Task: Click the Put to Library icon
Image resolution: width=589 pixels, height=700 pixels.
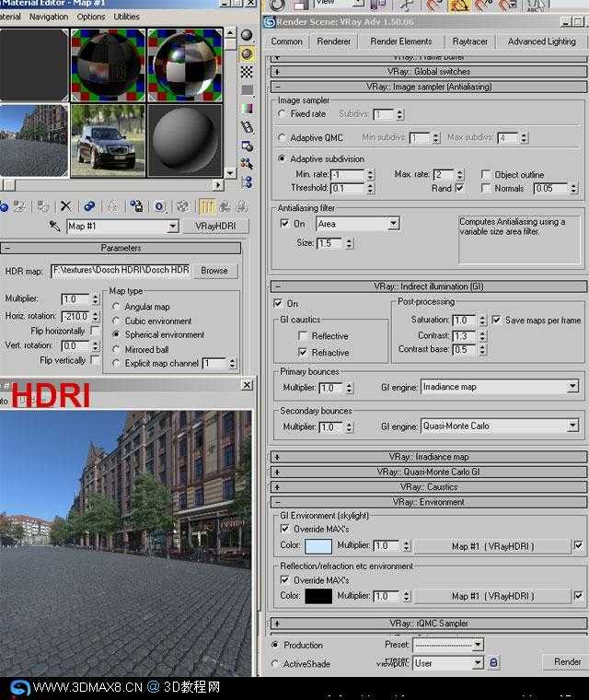Action: [x=136, y=206]
